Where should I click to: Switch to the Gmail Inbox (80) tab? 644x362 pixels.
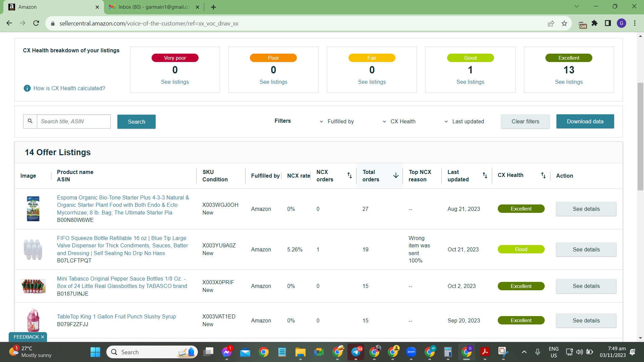pyautogui.click(x=154, y=7)
